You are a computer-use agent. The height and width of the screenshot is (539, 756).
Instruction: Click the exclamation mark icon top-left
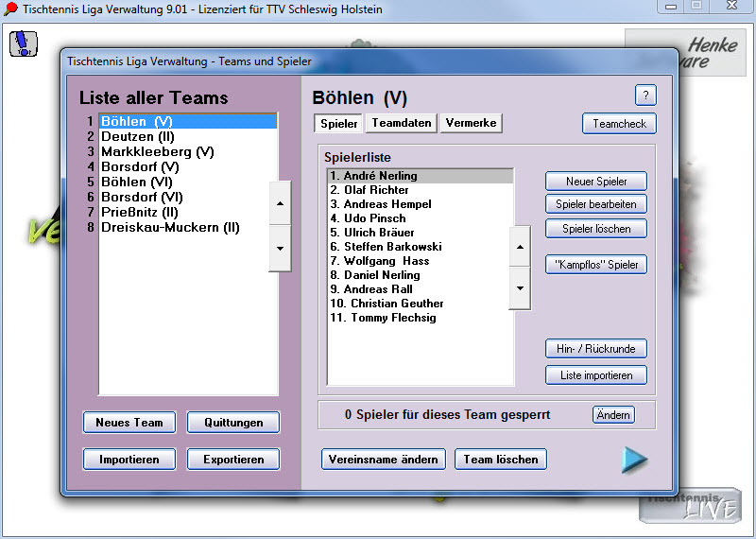25,43
